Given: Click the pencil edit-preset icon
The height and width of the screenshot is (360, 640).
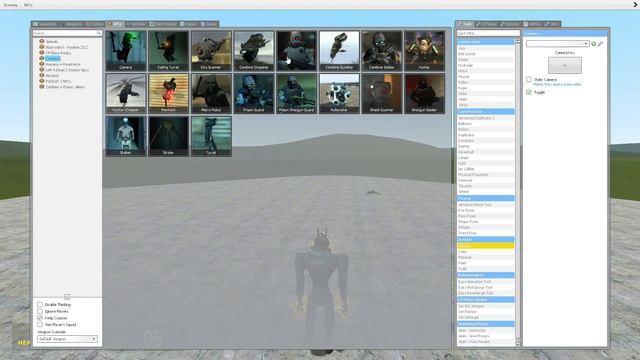Looking at the screenshot, I should coord(600,44).
